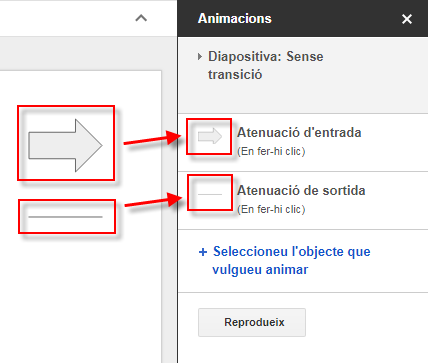
Task: Click '(En fer-hi clic)' under Atenuació d'entrada
Action: (271, 151)
